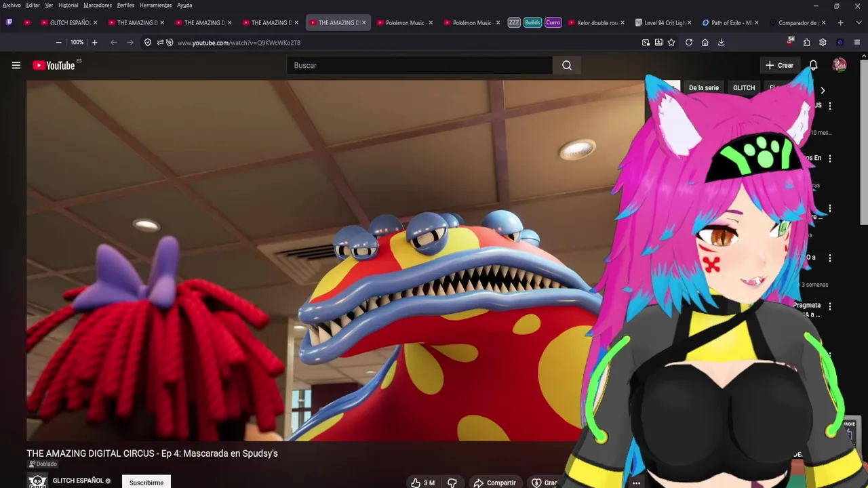Open YouTube notifications bell
This screenshot has width=868, height=488.
(813, 65)
